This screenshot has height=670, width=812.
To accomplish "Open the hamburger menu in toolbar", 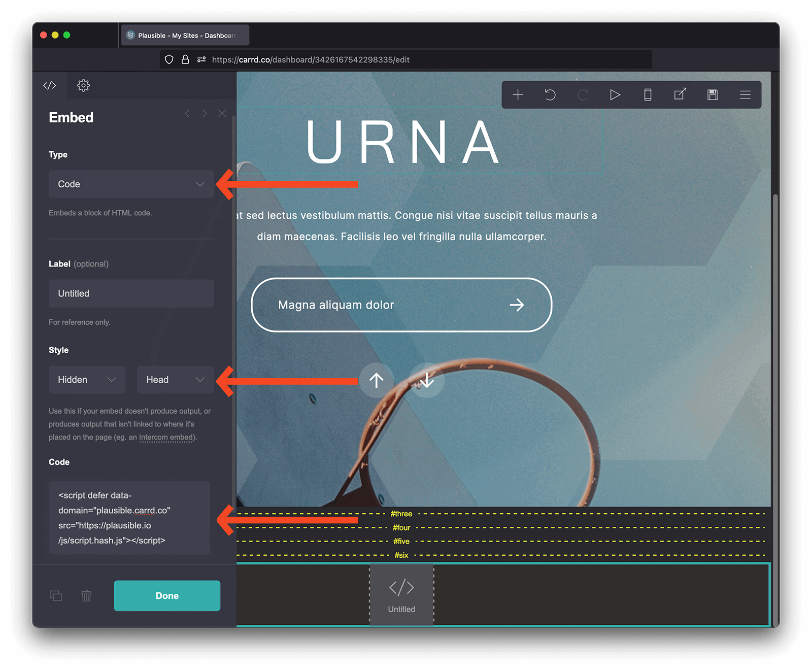I will [745, 95].
